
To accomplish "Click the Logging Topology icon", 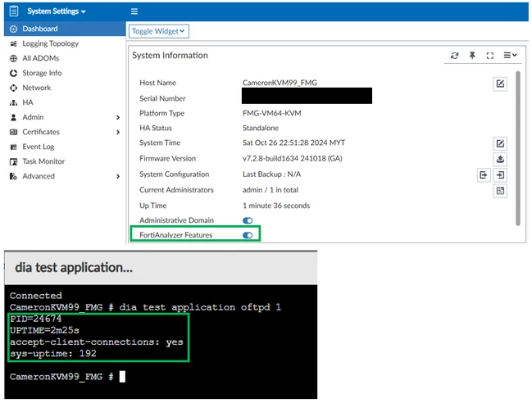I will (x=13, y=43).
